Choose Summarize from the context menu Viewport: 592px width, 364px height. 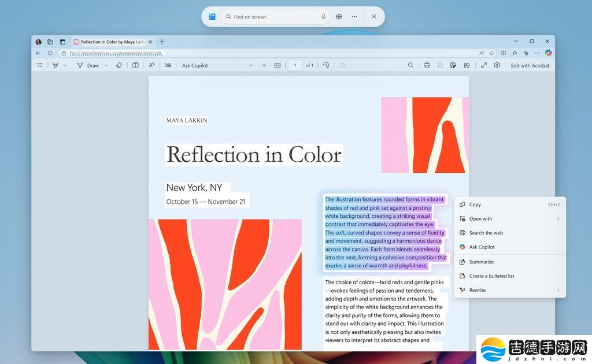coord(481,262)
